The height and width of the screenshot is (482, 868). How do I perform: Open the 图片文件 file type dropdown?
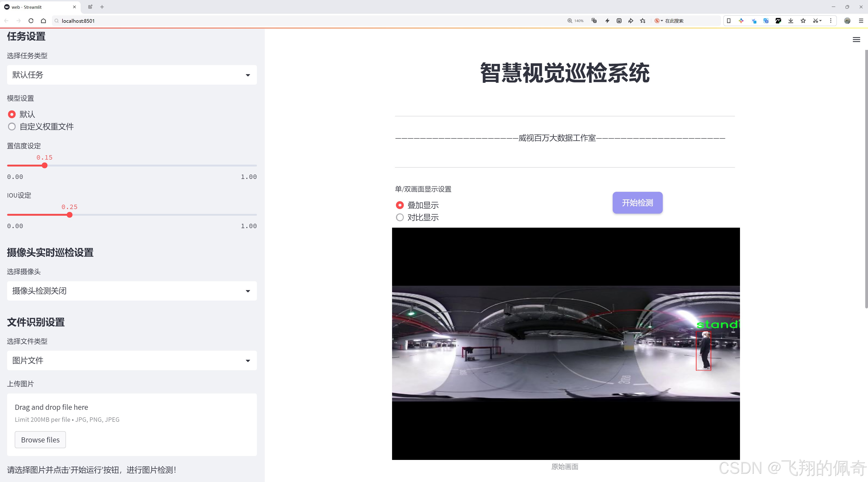coord(132,360)
